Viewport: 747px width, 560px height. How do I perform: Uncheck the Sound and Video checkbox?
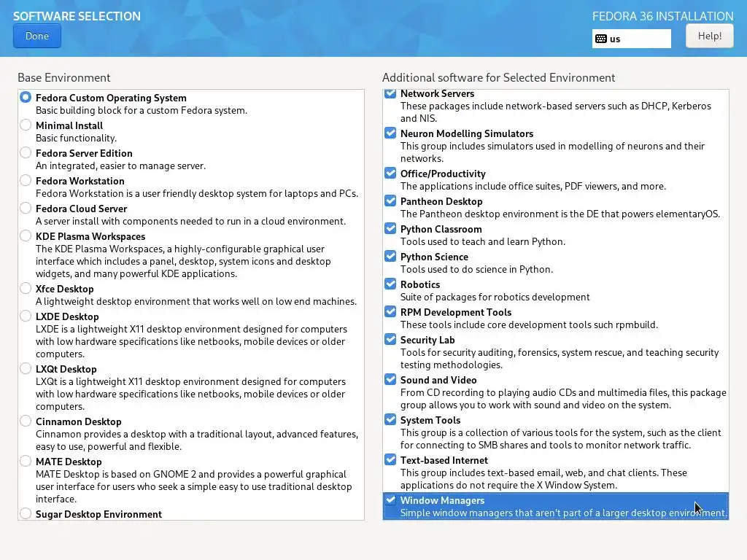[x=390, y=379]
